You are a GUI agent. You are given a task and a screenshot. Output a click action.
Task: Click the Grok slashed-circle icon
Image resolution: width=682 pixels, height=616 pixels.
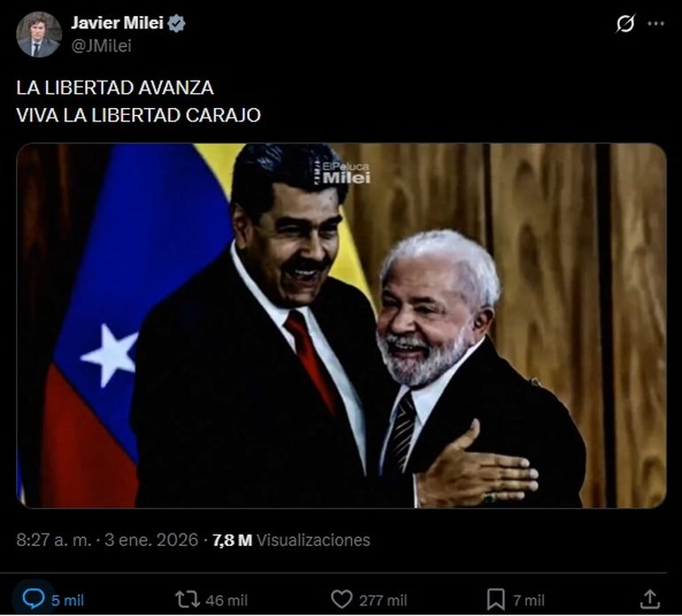[625, 24]
